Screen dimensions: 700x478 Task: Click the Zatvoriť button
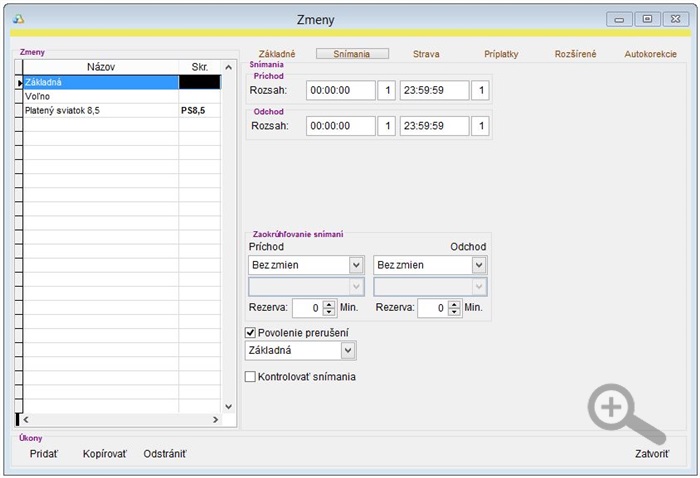(x=652, y=454)
